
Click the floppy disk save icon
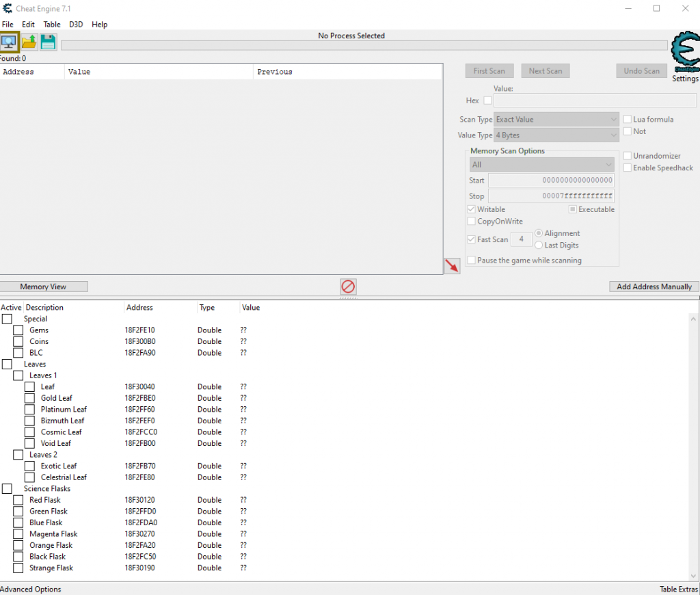tap(48, 42)
